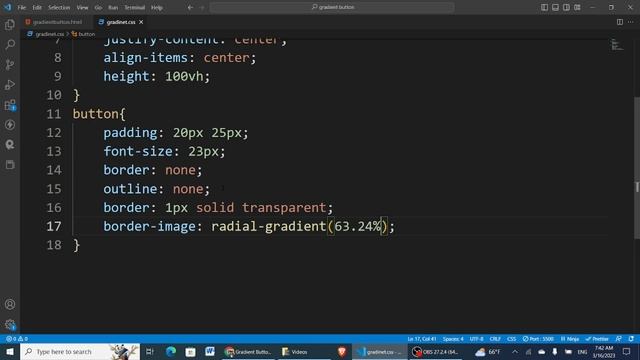Click the Ninja status bar item

(x=570, y=339)
